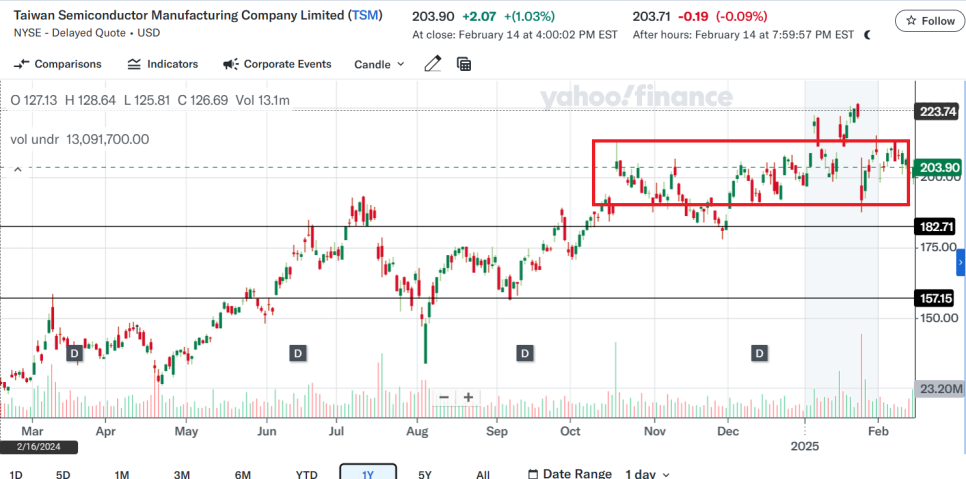Zoom out with the minus button
The width and height of the screenshot is (966, 479).
point(444,397)
